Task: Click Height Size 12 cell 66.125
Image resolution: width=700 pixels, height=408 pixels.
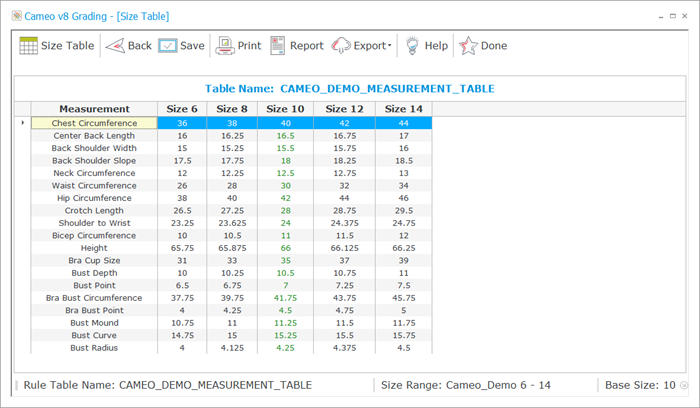Action: tap(344, 248)
